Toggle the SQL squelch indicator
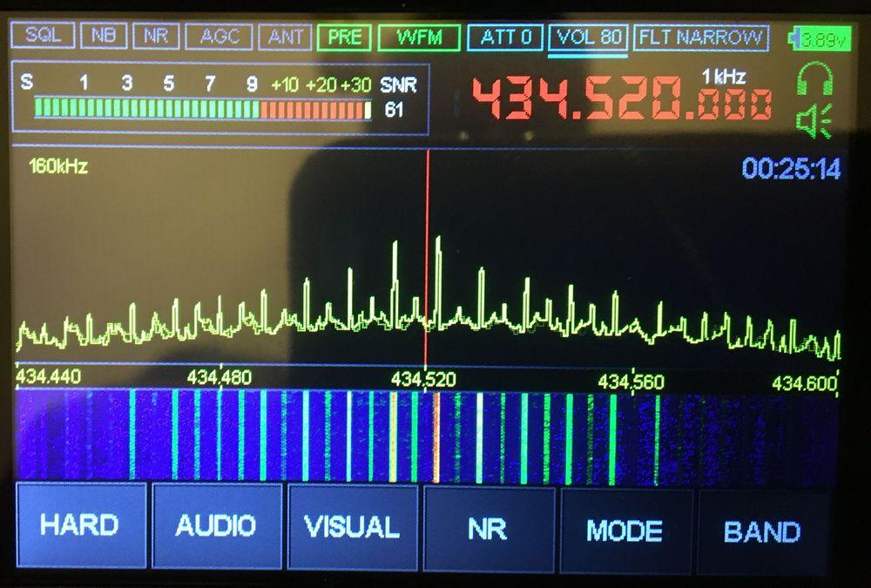Screen dimensions: 871x588 [x=43, y=37]
